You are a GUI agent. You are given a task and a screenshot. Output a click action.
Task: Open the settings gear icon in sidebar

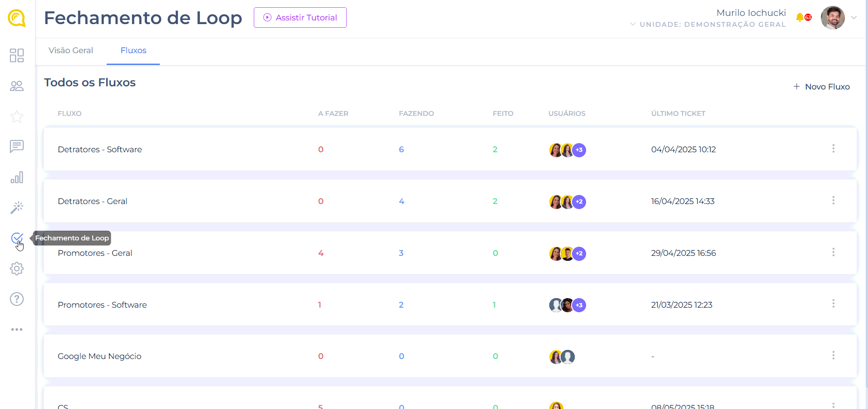pos(17,269)
